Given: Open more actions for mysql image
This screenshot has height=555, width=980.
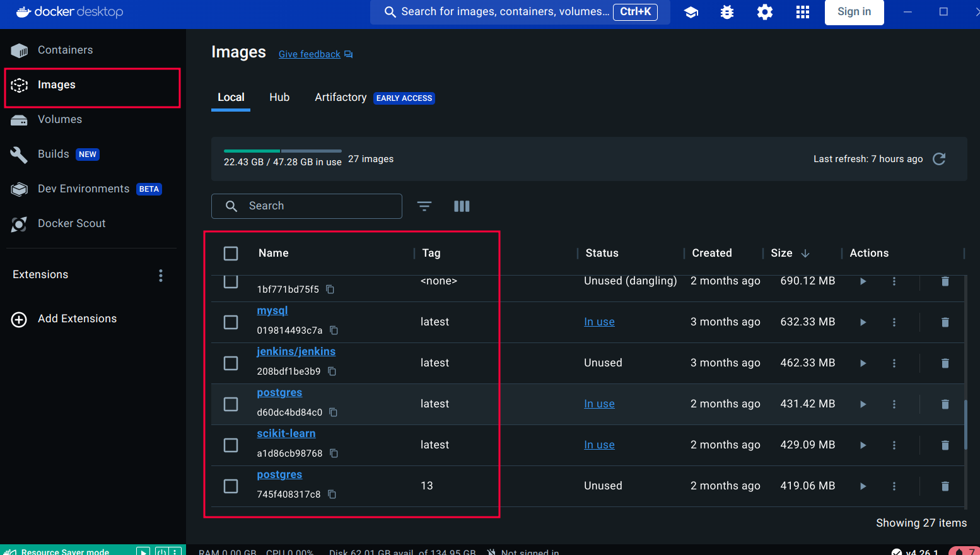Looking at the screenshot, I should pos(894,322).
